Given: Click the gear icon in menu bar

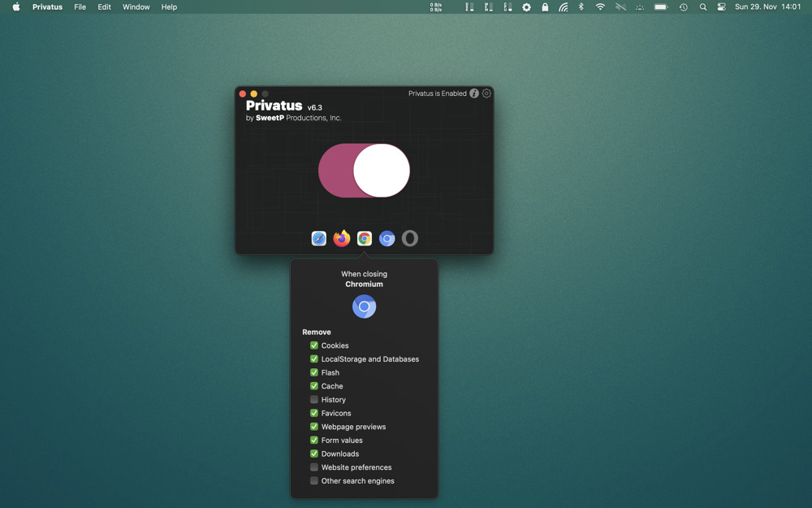Looking at the screenshot, I should coord(526,7).
